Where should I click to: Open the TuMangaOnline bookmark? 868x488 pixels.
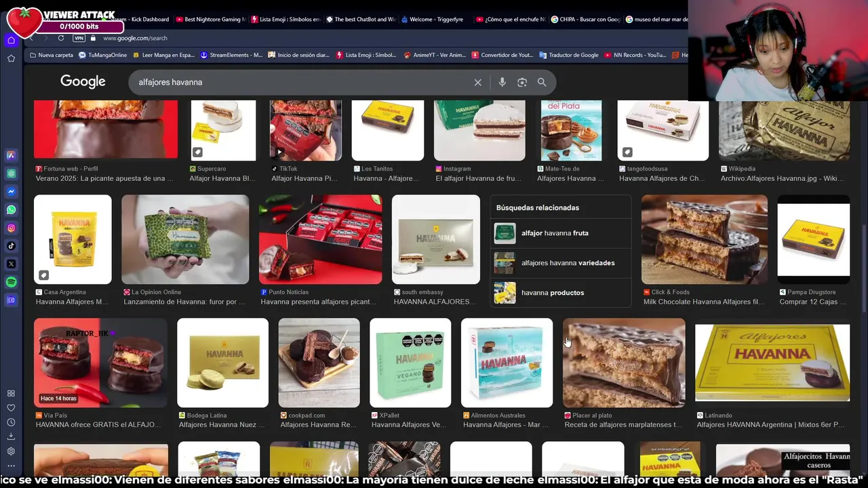click(x=103, y=55)
